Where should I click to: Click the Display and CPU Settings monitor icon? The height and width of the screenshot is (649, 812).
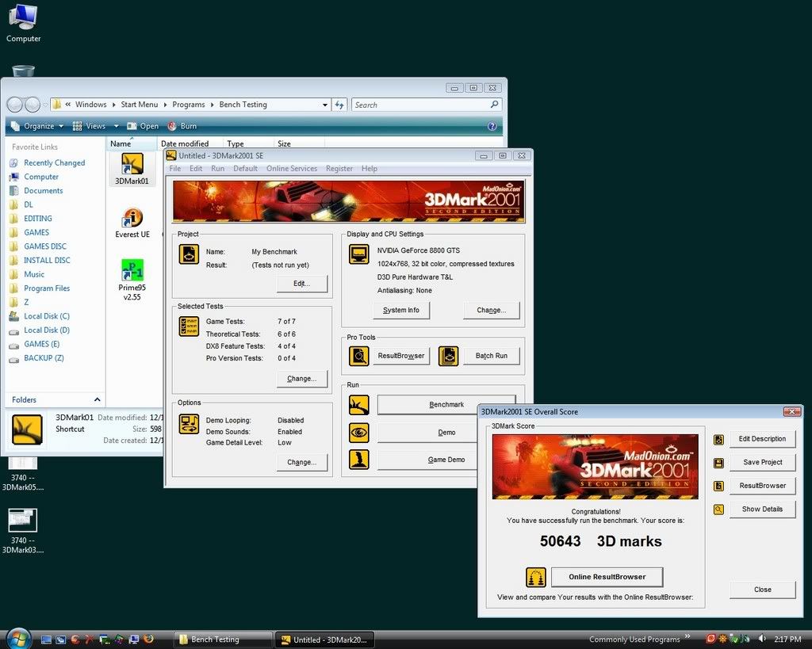click(359, 254)
